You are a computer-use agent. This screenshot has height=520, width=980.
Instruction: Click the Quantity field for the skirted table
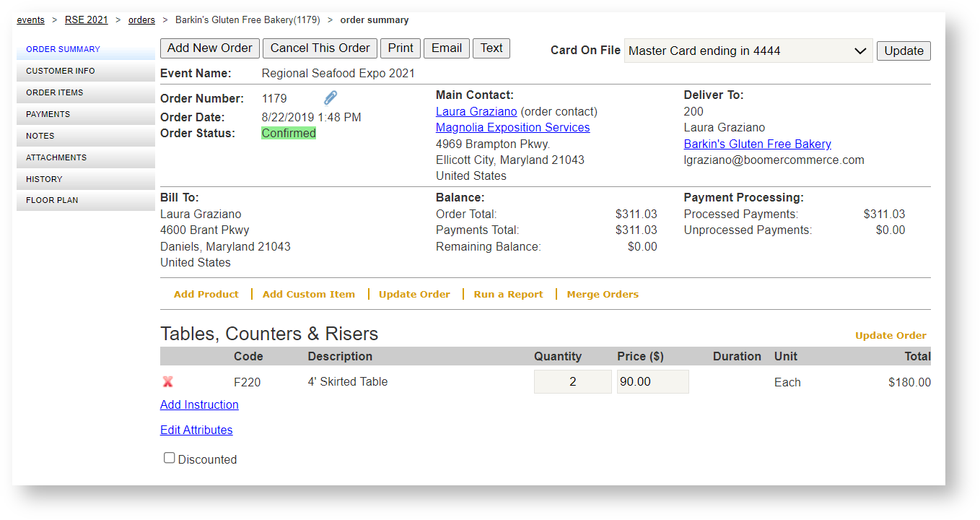[x=572, y=381]
